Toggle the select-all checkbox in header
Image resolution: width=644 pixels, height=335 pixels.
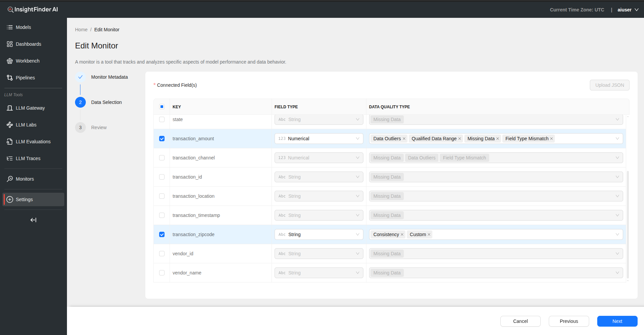(162, 107)
